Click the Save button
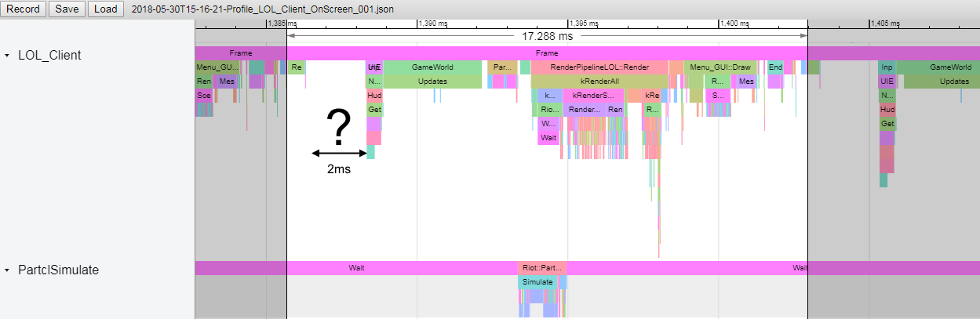 pyautogui.click(x=66, y=9)
